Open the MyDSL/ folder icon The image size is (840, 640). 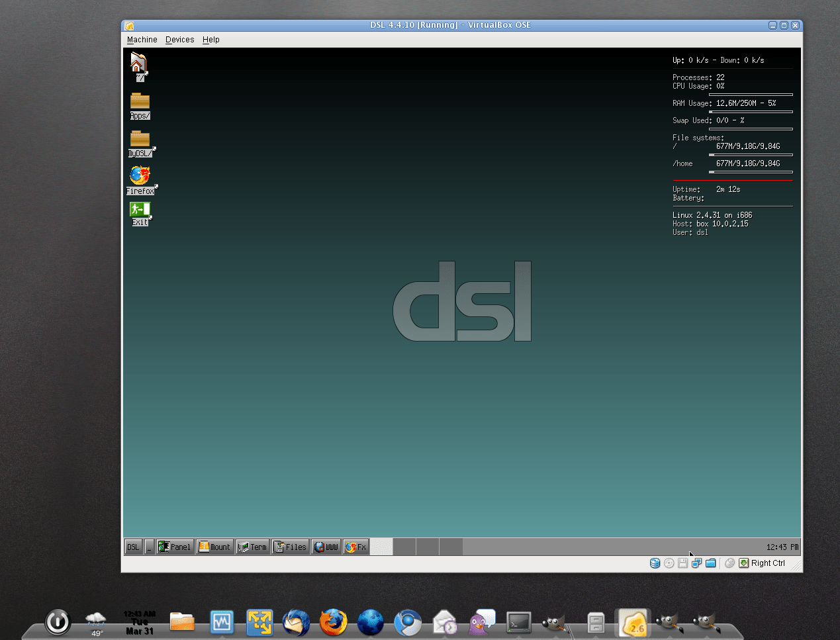pyautogui.click(x=140, y=144)
